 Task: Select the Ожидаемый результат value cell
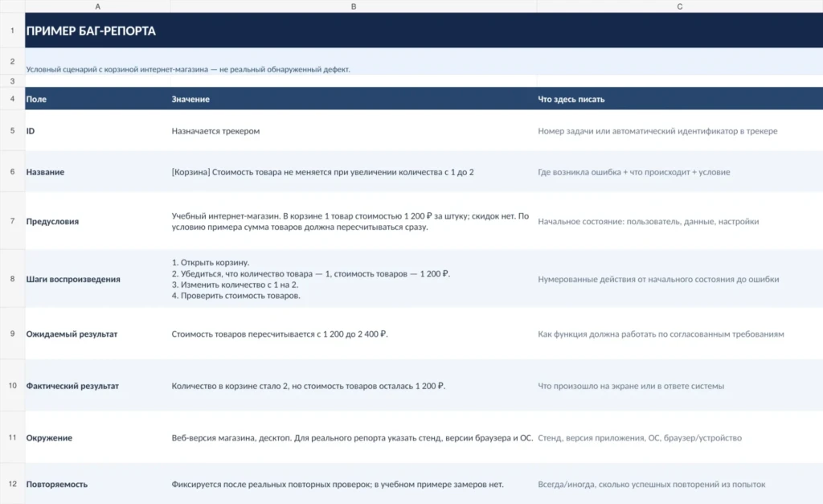pos(354,334)
